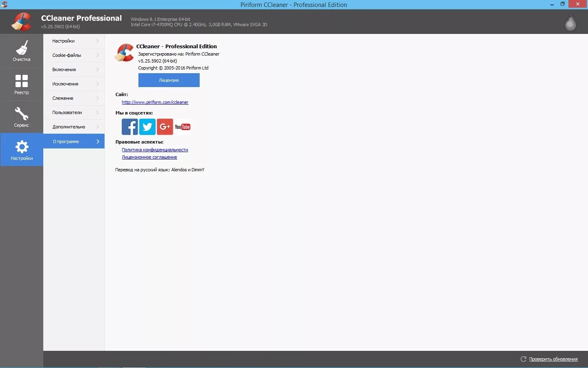Click the Мы в соцсетях: label
The width and height of the screenshot is (588, 368).
tap(134, 113)
